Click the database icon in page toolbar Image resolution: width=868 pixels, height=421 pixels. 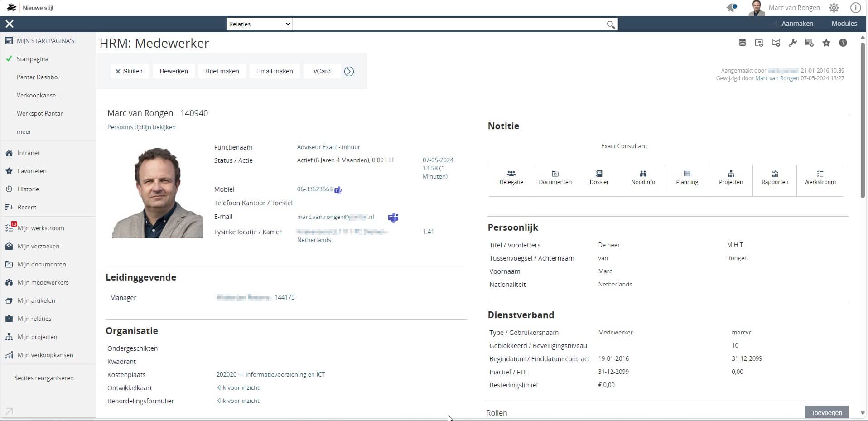pos(742,43)
